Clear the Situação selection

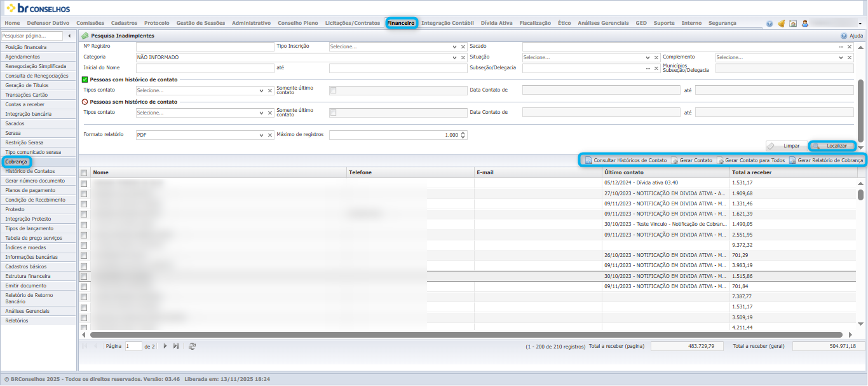pos(656,57)
